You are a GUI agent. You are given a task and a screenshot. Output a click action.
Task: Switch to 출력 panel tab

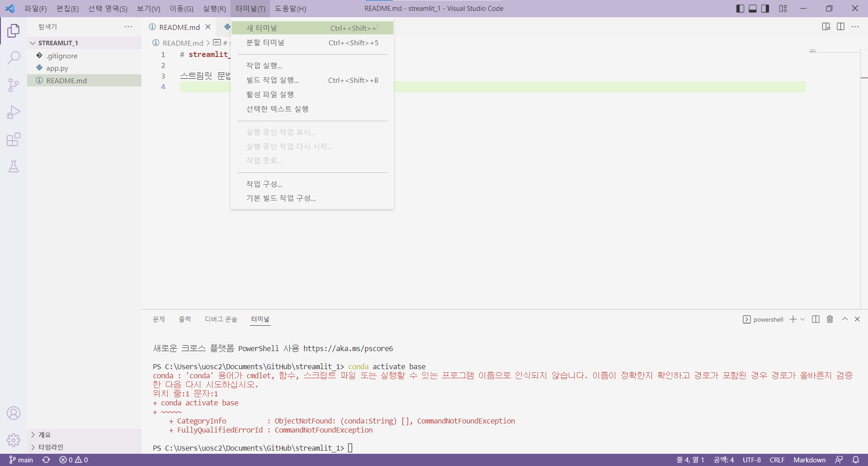click(x=185, y=319)
